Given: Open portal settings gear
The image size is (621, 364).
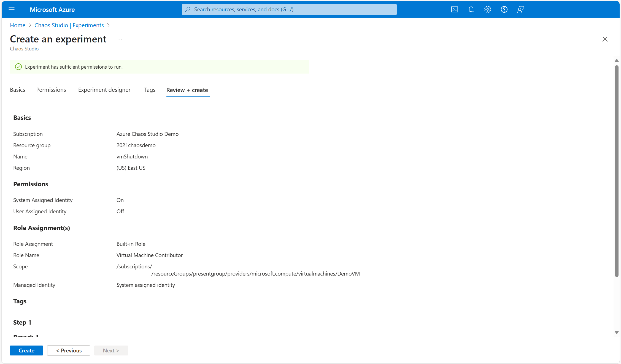Looking at the screenshot, I should click(x=487, y=10).
